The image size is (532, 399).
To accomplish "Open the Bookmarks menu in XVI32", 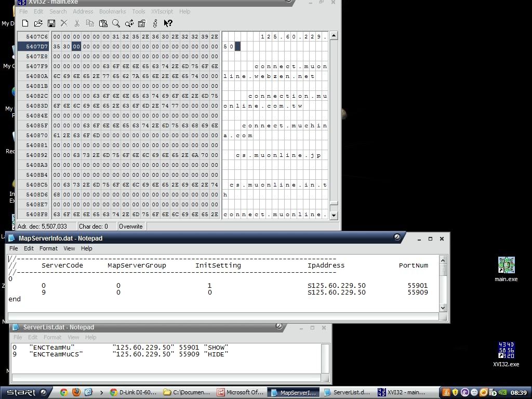I will coord(112,11).
